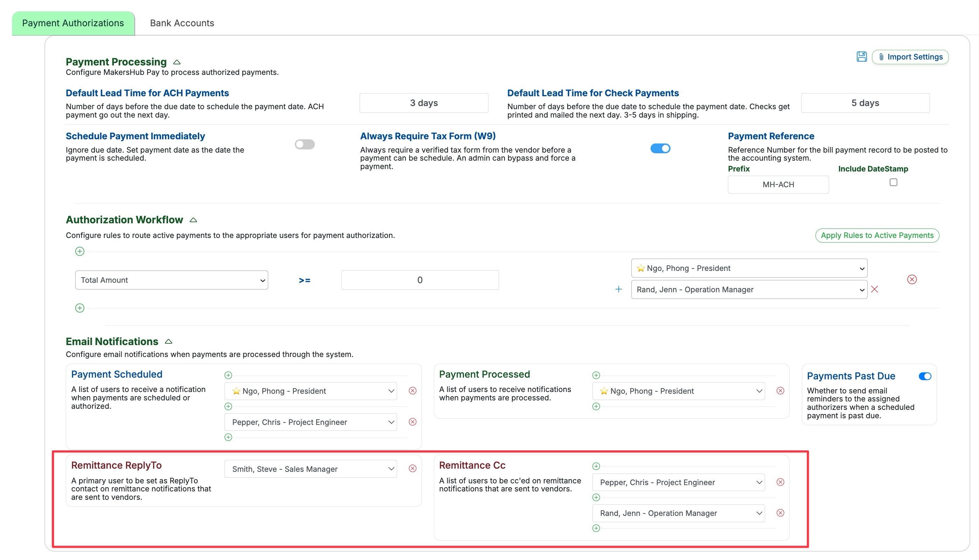
Task: Remove Ngo, Phong from Payment Scheduled
Action: tap(412, 391)
